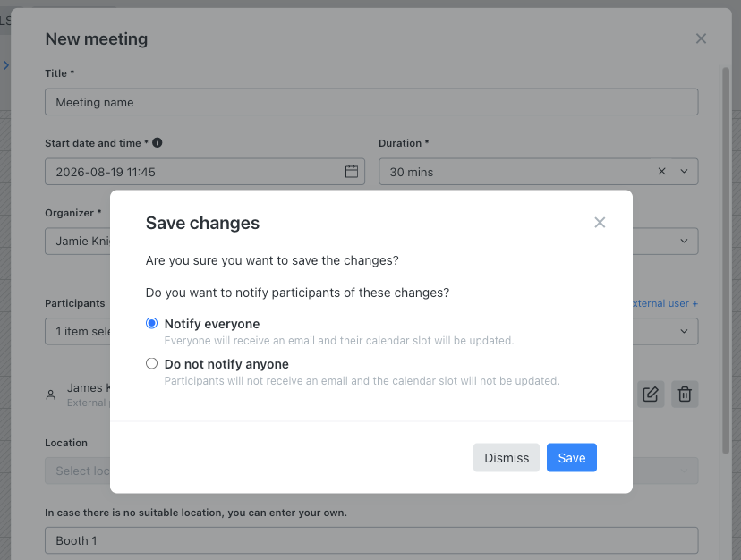Close the New meeting window

pyautogui.click(x=701, y=38)
